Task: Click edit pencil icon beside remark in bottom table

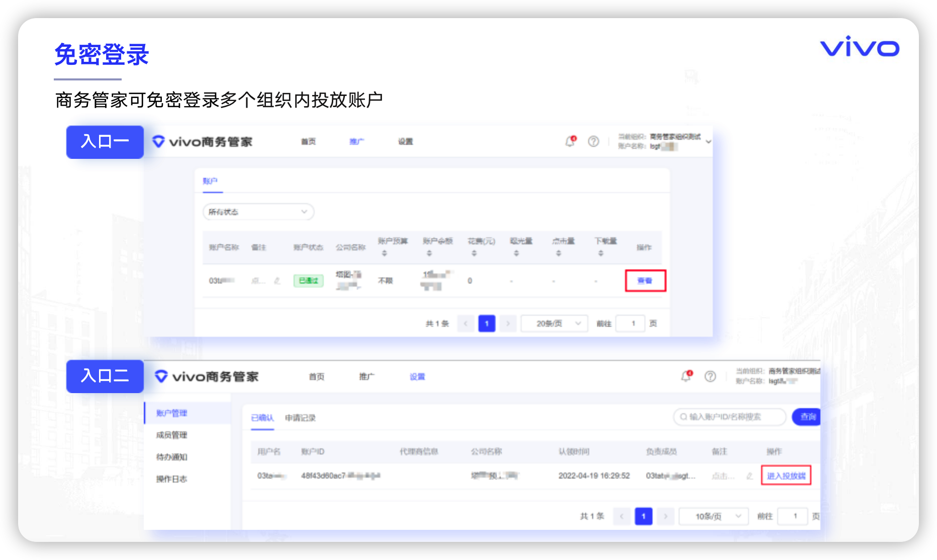Action: point(749,476)
